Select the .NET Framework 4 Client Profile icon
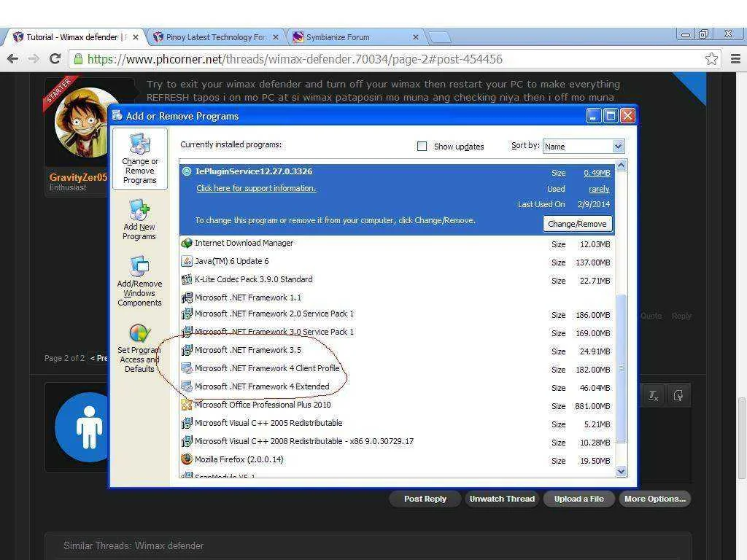The width and height of the screenshot is (747, 560). [x=187, y=368]
